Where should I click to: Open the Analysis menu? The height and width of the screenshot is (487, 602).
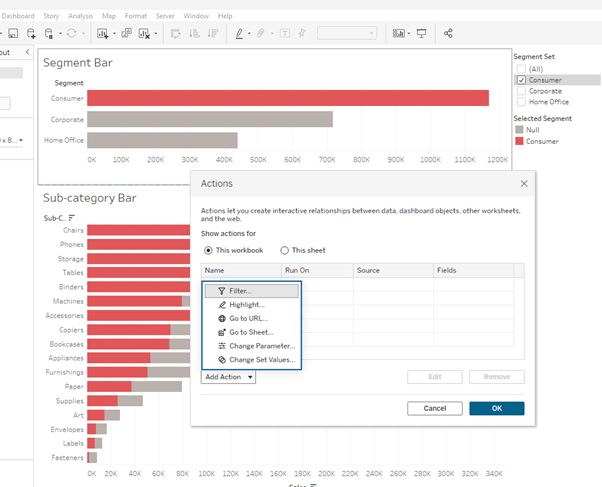80,16
